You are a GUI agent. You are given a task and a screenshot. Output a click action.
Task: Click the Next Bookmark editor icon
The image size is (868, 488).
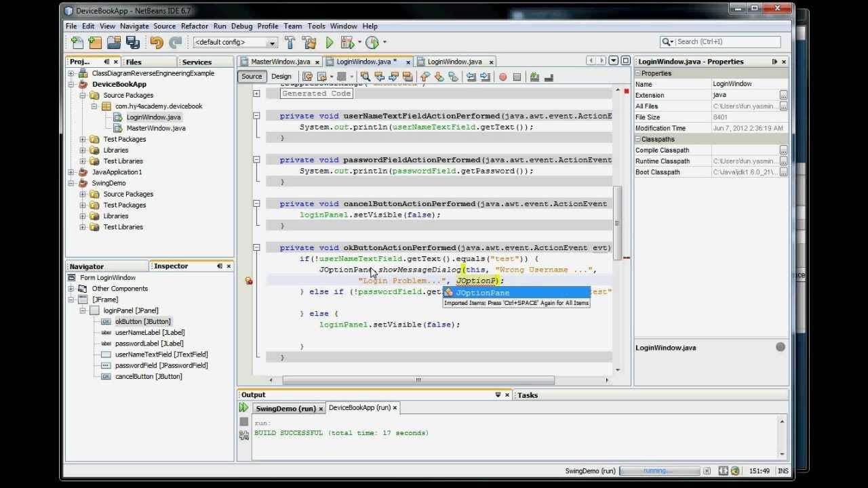pos(439,77)
